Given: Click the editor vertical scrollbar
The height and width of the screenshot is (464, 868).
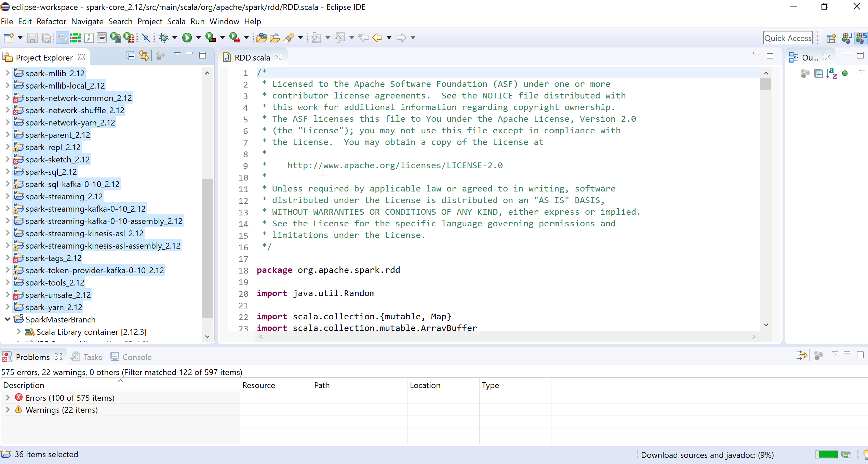Looking at the screenshot, I should [x=766, y=84].
